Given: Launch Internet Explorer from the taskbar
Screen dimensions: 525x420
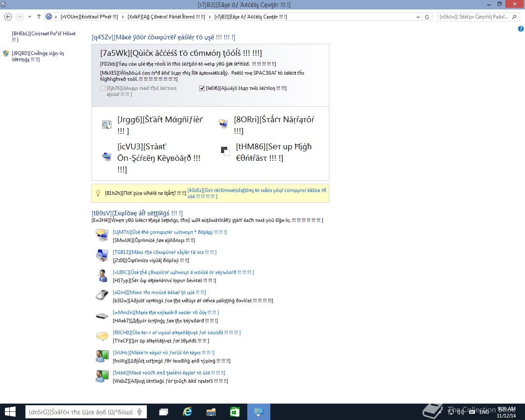Looking at the screenshot, I should coord(187,412).
